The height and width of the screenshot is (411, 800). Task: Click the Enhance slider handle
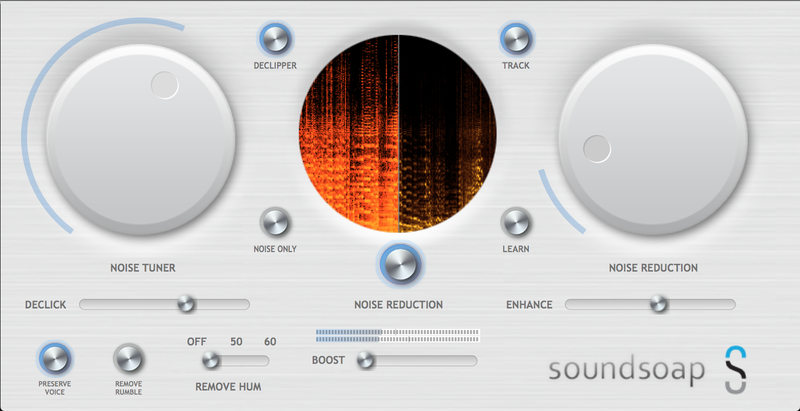[x=658, y=304]
